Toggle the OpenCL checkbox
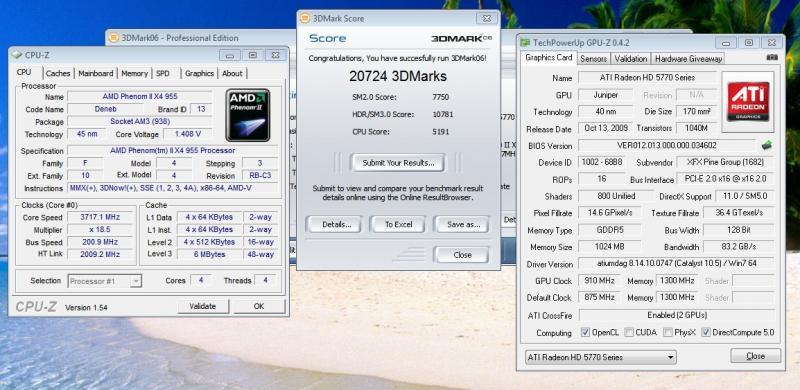 [x=585, y=332]
